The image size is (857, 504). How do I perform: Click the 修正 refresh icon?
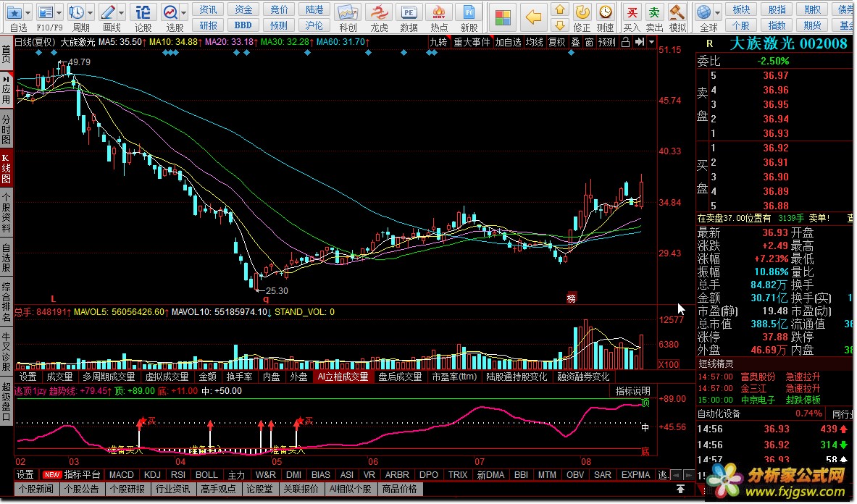582,12
